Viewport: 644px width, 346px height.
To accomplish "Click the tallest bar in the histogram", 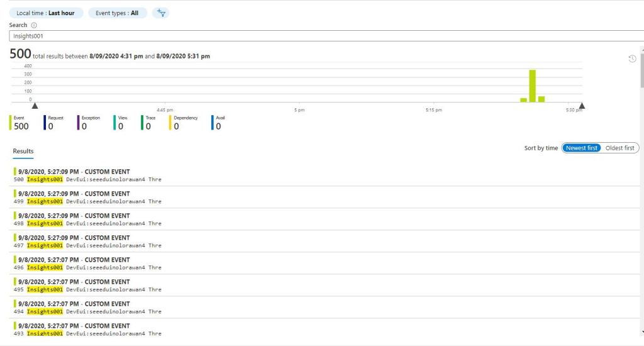I will pyautogui.click(x=532, y=86).
